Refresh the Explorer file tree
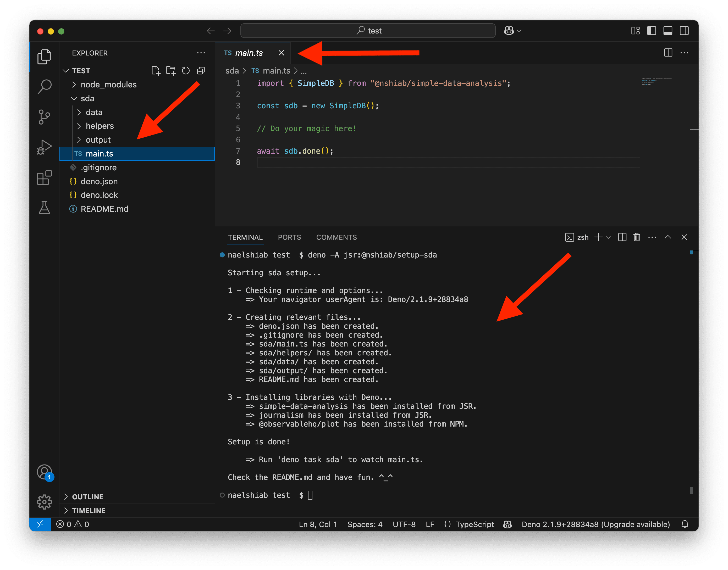 click(186, 71)
